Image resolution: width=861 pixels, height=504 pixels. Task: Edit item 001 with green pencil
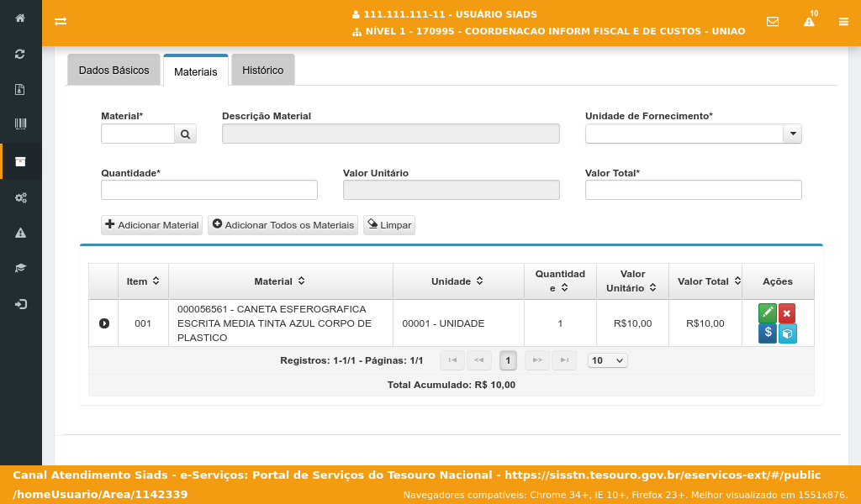(x=767, y=313)
